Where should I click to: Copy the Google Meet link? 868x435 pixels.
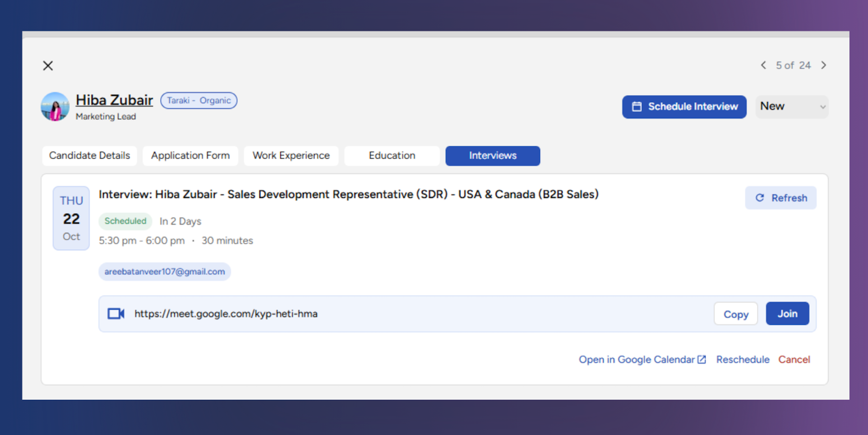click(736, 314)
